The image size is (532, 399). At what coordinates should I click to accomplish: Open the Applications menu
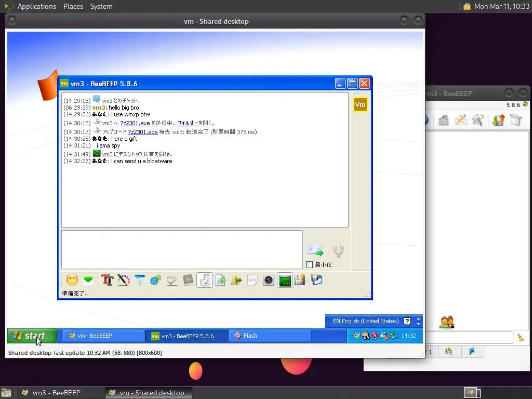point(37,6)
